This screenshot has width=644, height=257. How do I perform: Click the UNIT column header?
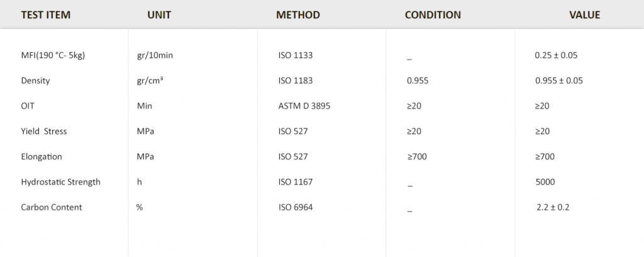coord(159,15)
